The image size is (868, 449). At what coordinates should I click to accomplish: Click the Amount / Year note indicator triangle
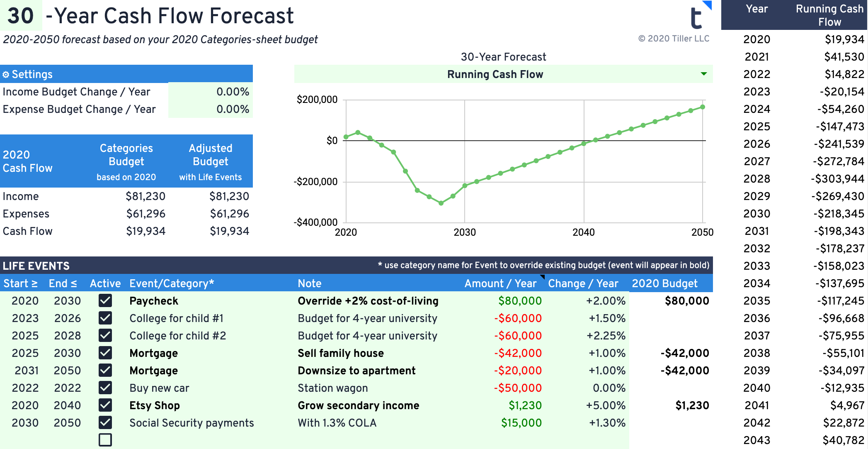(x=542, y=277)
